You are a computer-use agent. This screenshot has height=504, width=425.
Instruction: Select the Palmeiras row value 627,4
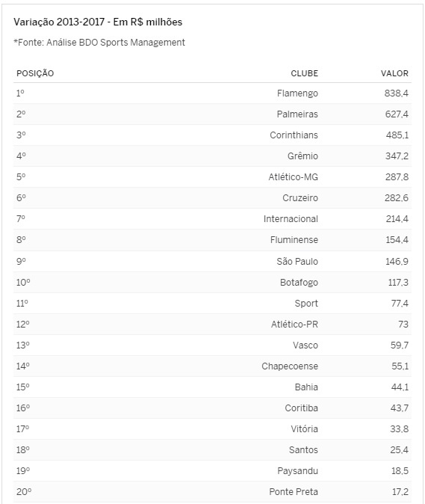pos(397,114)
